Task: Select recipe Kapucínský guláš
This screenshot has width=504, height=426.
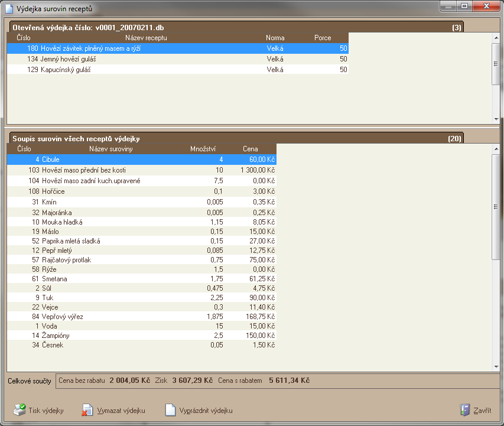Action: (x=178, y=70)
